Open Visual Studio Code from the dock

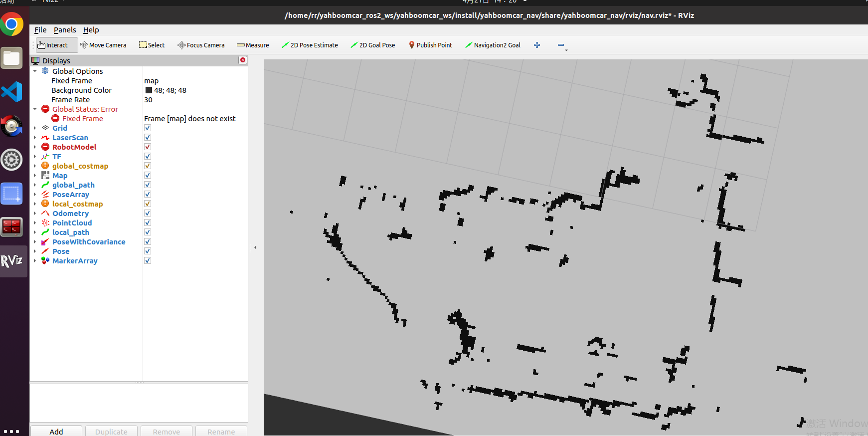click(x=11, y=92)
